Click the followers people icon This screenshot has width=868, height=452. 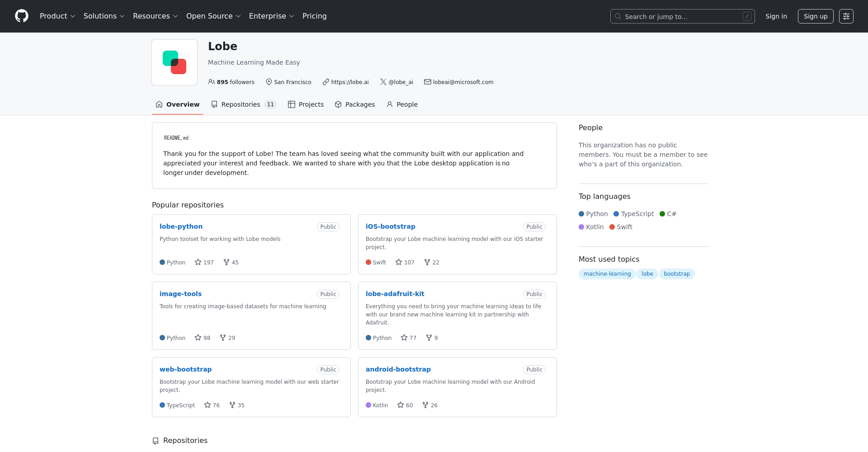pos(211,82)
